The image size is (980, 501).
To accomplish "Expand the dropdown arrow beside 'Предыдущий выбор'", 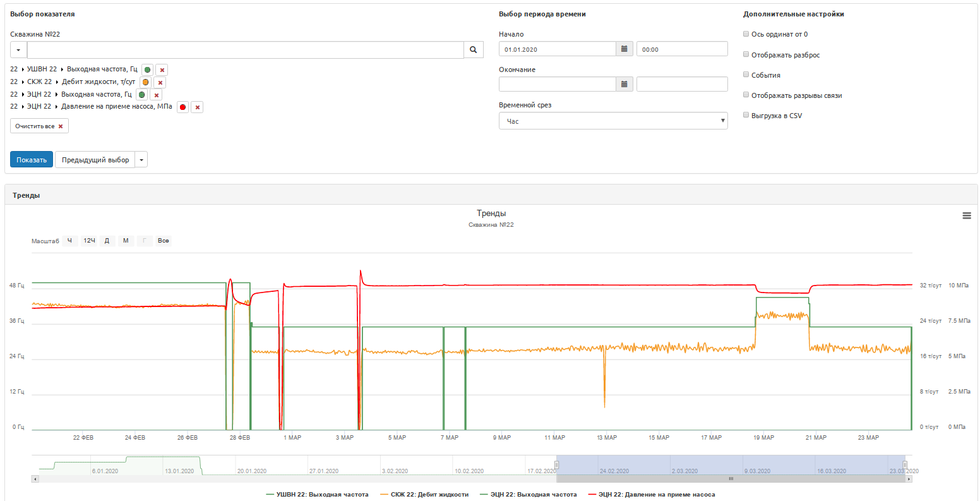I will coord(142,160).
